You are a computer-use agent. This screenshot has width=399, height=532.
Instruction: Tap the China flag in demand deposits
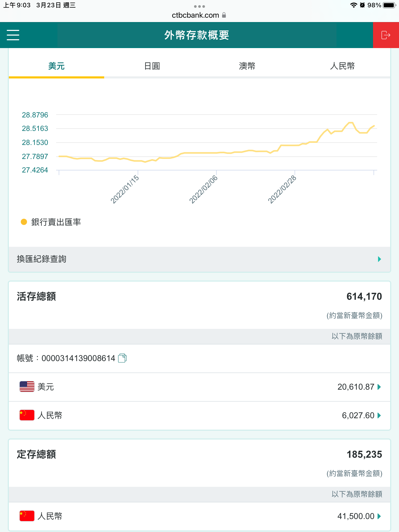(x=27, y=415)
